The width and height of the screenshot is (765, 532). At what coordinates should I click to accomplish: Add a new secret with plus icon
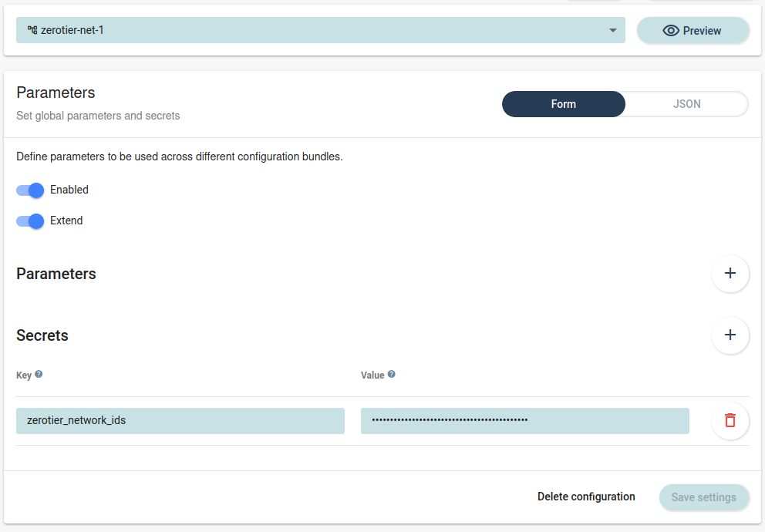(730, 335)
